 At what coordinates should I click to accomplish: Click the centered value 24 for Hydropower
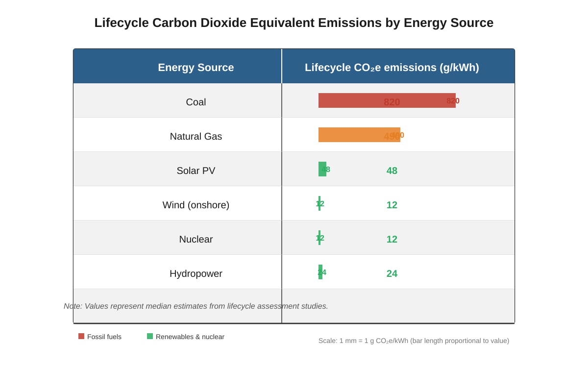[392, 273]
